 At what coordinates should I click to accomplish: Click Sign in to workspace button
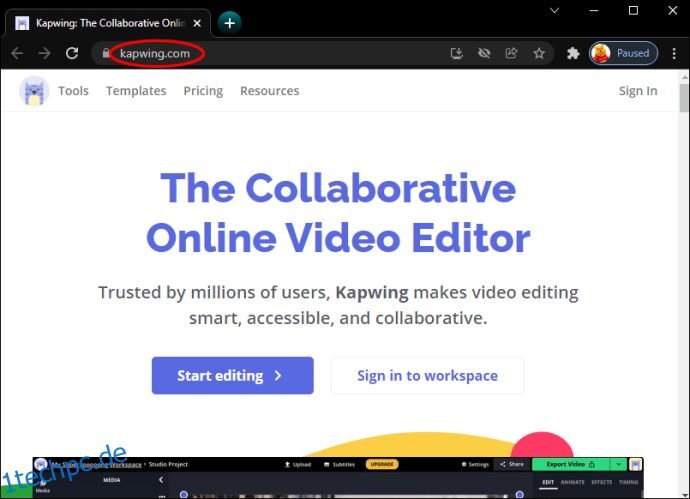click(x=427, y=375)
